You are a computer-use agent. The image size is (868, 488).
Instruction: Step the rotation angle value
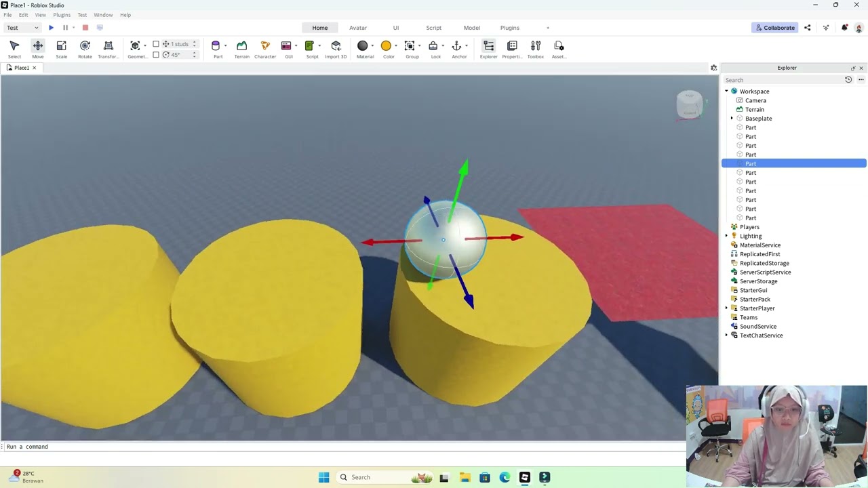[x=195, y=55]
